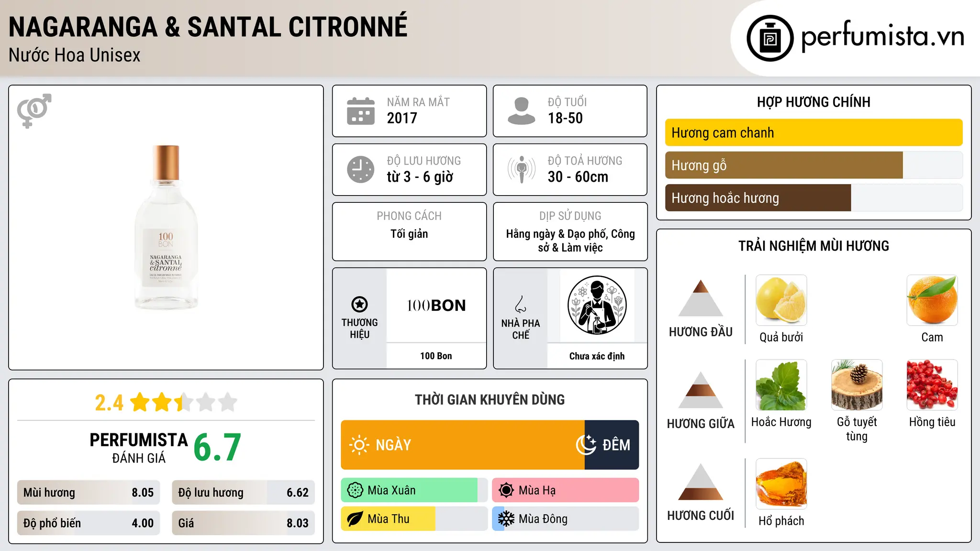Click the 100 Bon brand name link
This screenshot has height=551, width=980.
[x=436, y=356]
